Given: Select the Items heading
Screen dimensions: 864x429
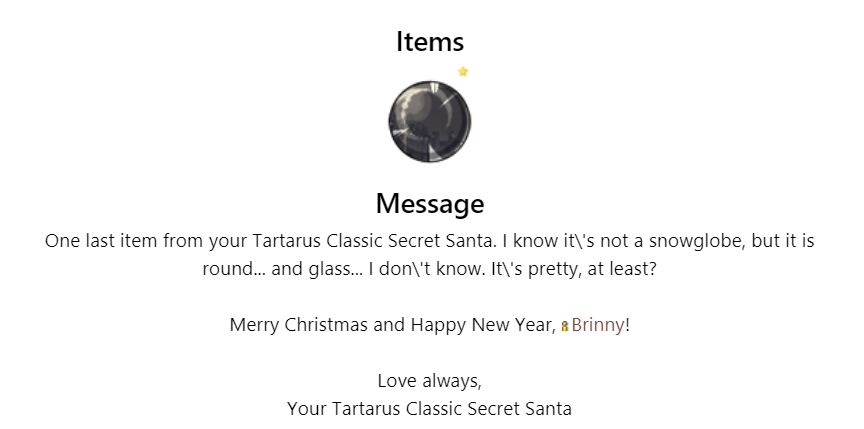Looking at the screenshot, I should point(430,41).
